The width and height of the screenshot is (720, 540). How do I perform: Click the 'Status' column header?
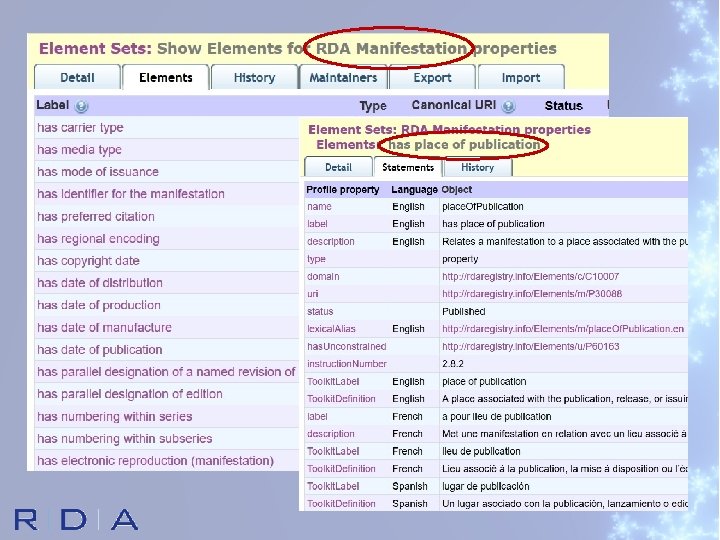[x=563, y=106]
